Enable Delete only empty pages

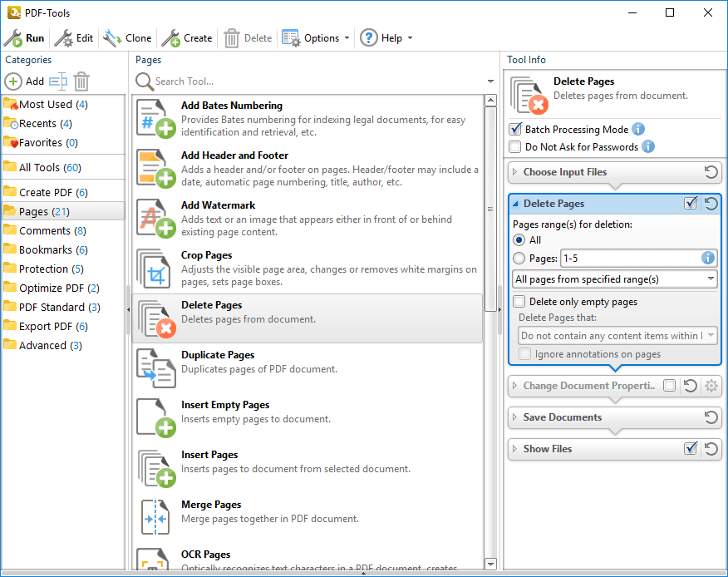(519, 302)
